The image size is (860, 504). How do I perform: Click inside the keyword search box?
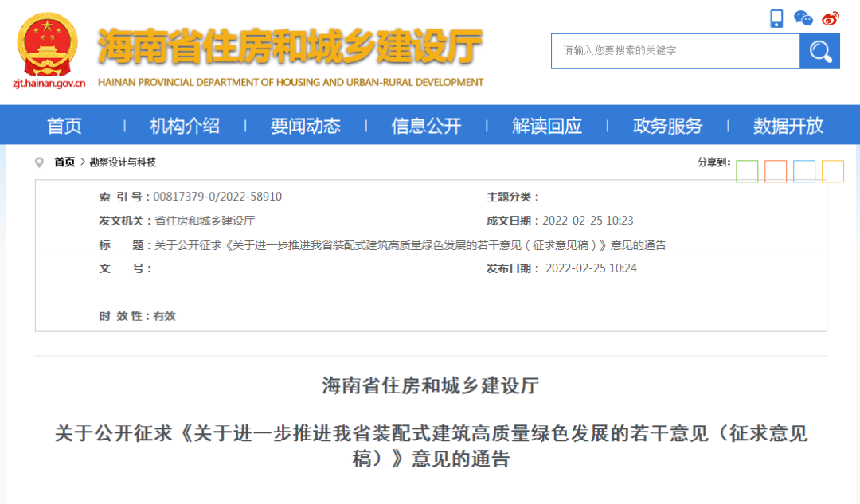(x=675, y=51)
